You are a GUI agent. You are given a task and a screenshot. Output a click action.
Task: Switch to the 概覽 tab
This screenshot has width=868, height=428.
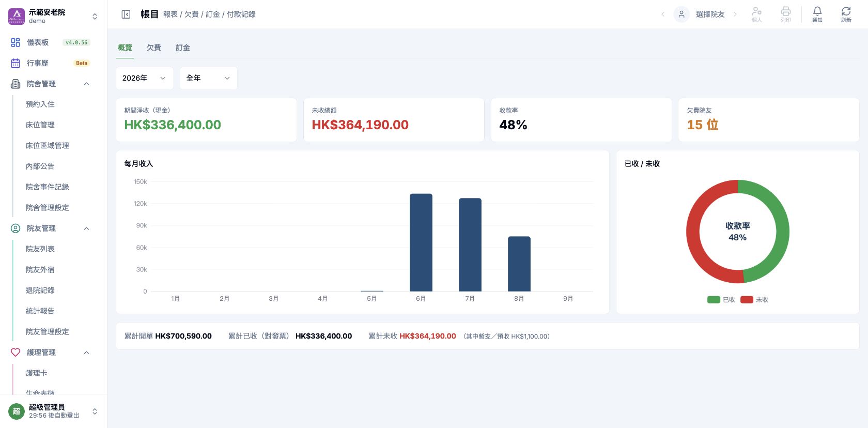pyautogui.click(x=125, y=48)
